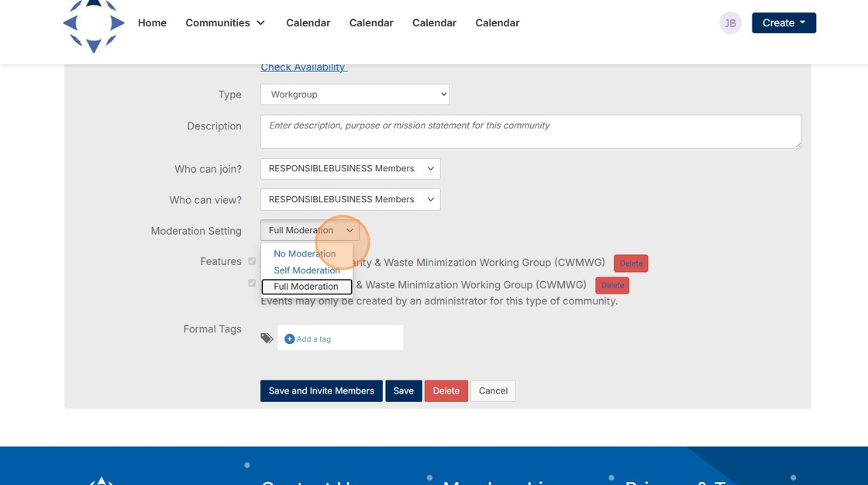The height and width of the screenshot is (485, 868).
Task: Click the Delete button beside Cancel
Action: [446, 391]
